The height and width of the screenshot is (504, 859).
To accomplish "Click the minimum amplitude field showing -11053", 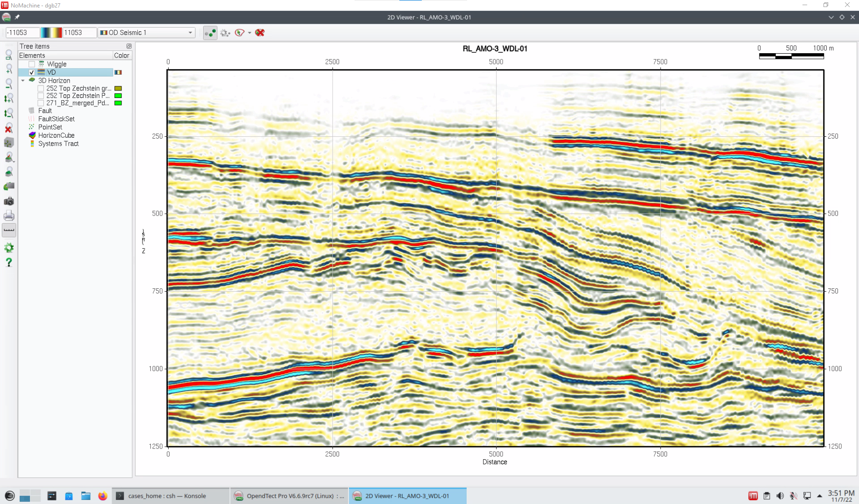I will point(21,33).
